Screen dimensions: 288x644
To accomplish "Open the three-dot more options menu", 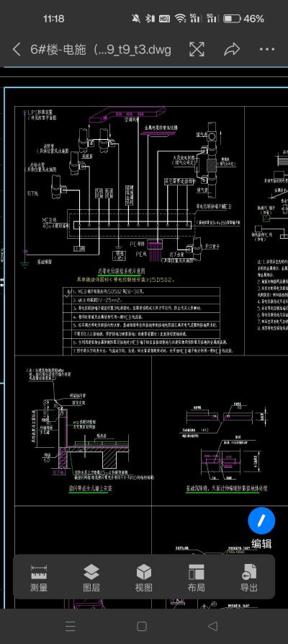I will click(267, 49).
